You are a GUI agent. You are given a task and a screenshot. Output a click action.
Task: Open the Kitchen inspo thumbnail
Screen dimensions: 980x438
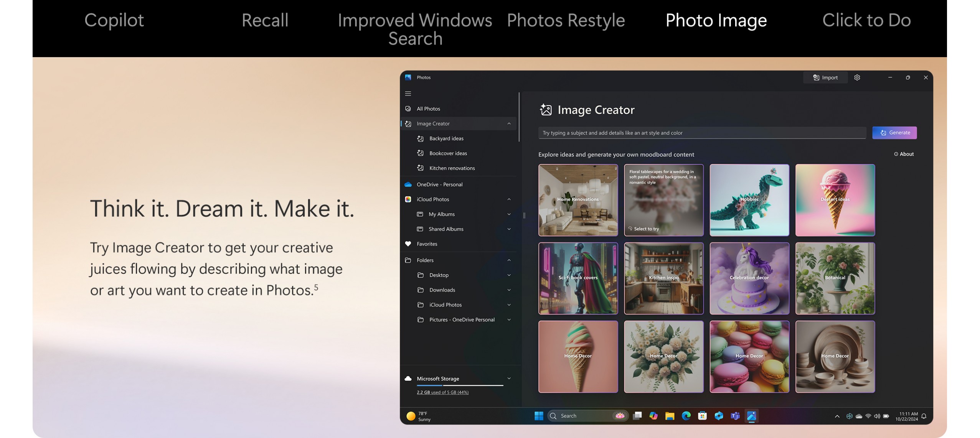pyautogui.click(x=664, y=278)
